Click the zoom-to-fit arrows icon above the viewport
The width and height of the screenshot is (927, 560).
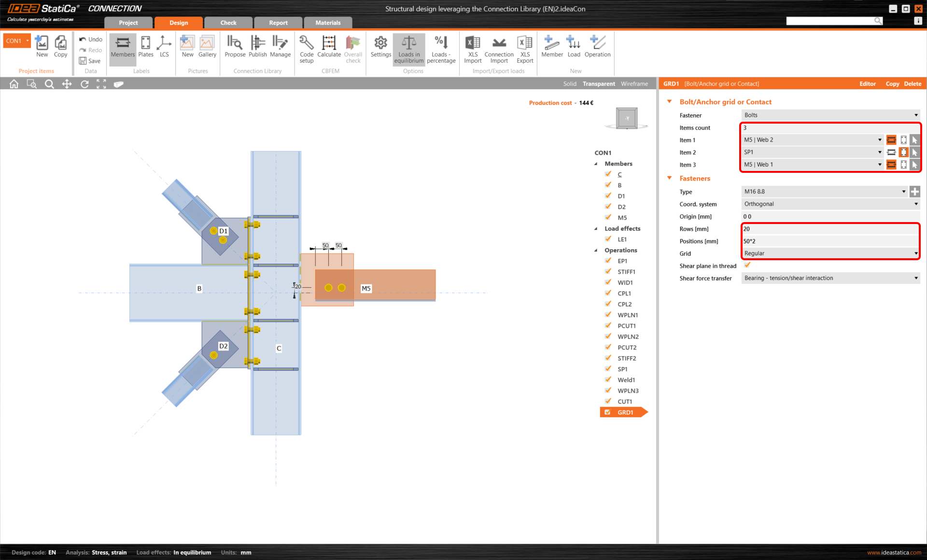(101, 84)
